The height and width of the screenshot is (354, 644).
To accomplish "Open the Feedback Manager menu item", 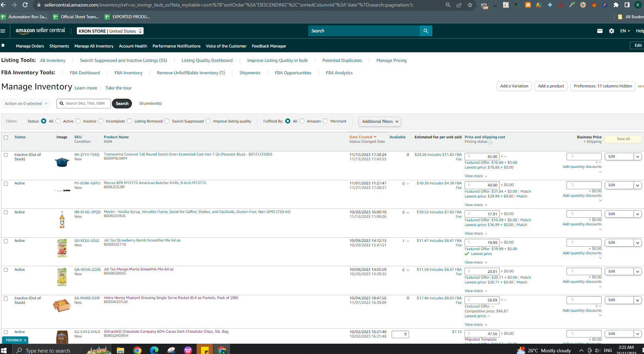I will point(269,46).
